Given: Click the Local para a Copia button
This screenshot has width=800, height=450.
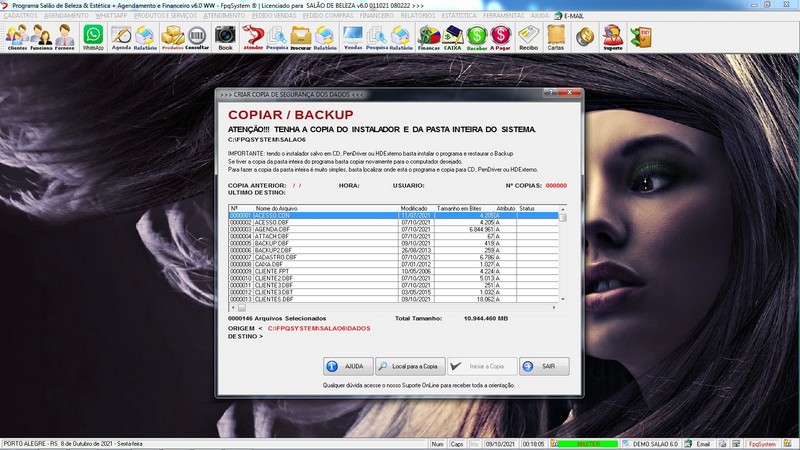Looking at the screenshot, I should (410, 366).
